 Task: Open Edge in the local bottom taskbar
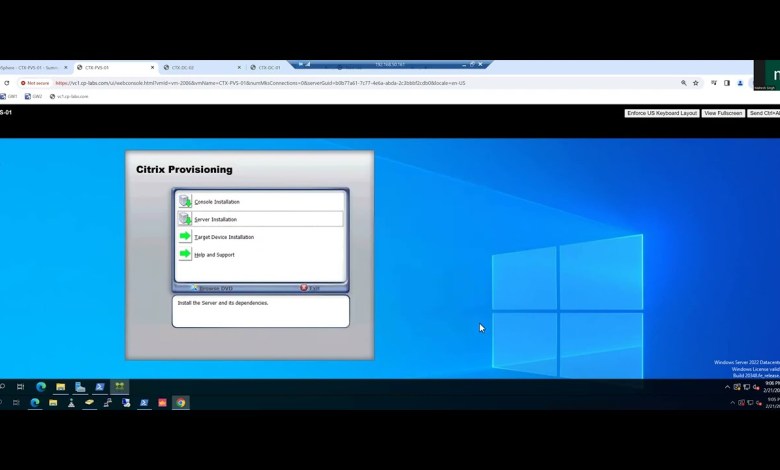pyautogui.click(x=35, y=403)
